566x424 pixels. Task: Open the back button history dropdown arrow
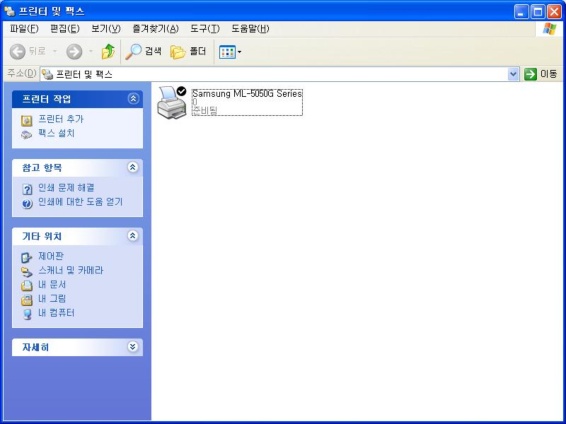point(55,52)
